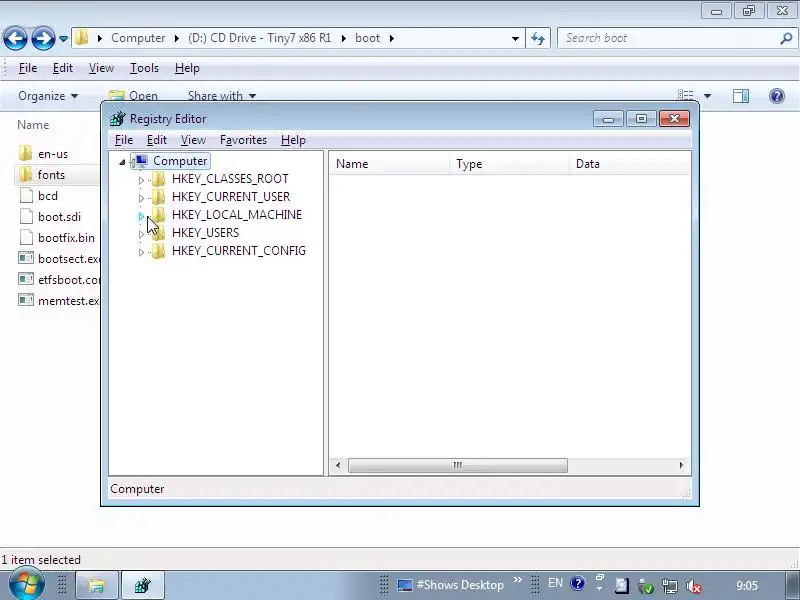This screenshot has width=800, height=600.
Task: Expand the HKEY_CLASSES_ROOT key
Action: (x=141, y=180)
